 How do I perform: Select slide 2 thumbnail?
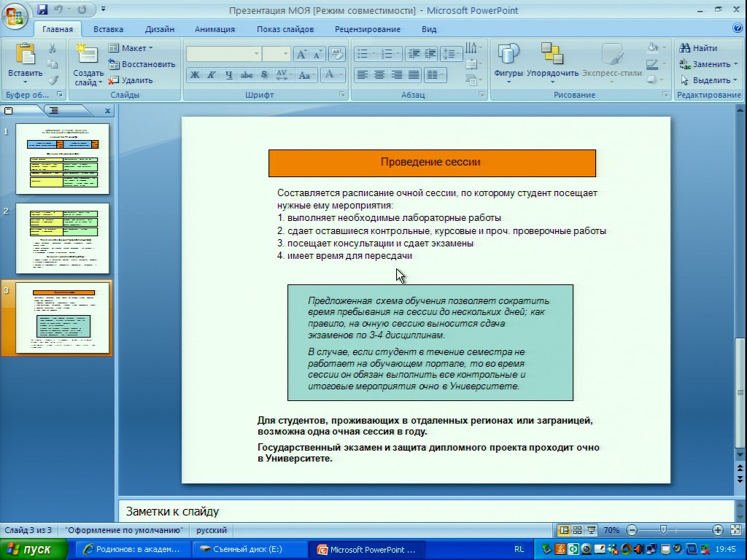(x=63, y=238)
